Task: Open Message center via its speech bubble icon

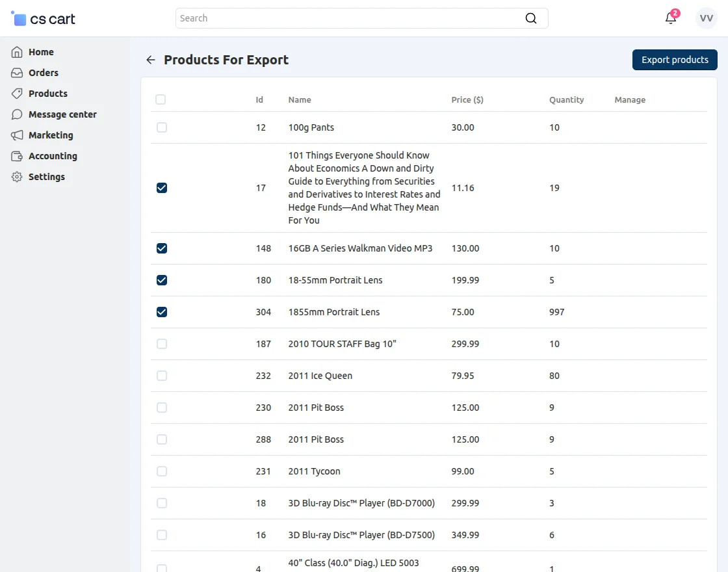Action: pyautogui.click(x=16, y=114)
